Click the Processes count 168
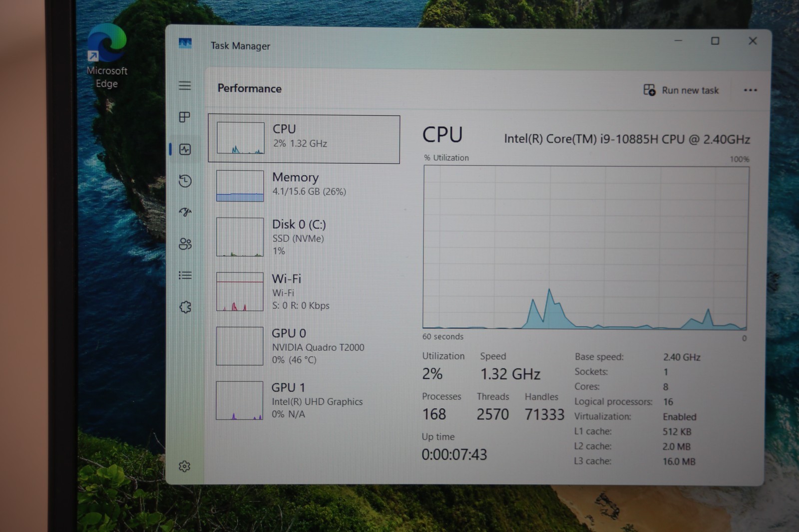Screen dimensions: 799x532 [x=434, y=414]
